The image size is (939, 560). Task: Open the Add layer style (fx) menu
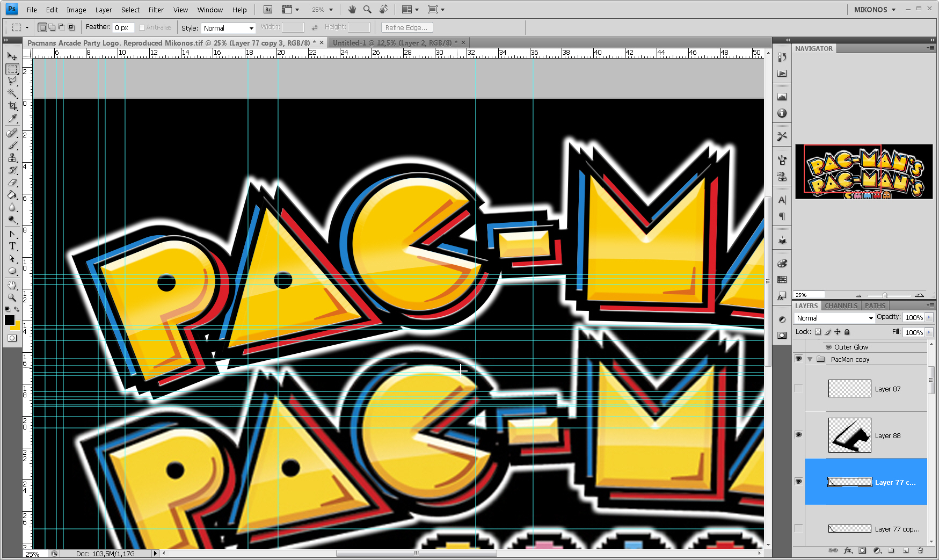pos(847,550)
